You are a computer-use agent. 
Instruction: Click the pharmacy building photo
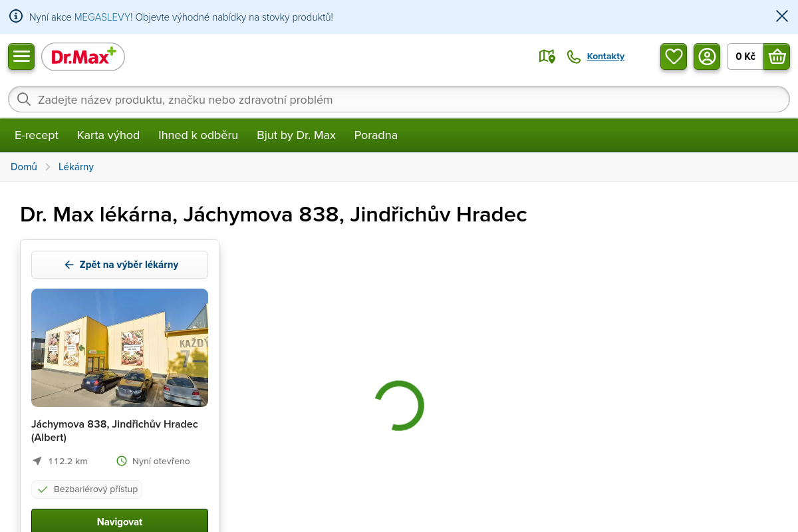coord(120,348)
